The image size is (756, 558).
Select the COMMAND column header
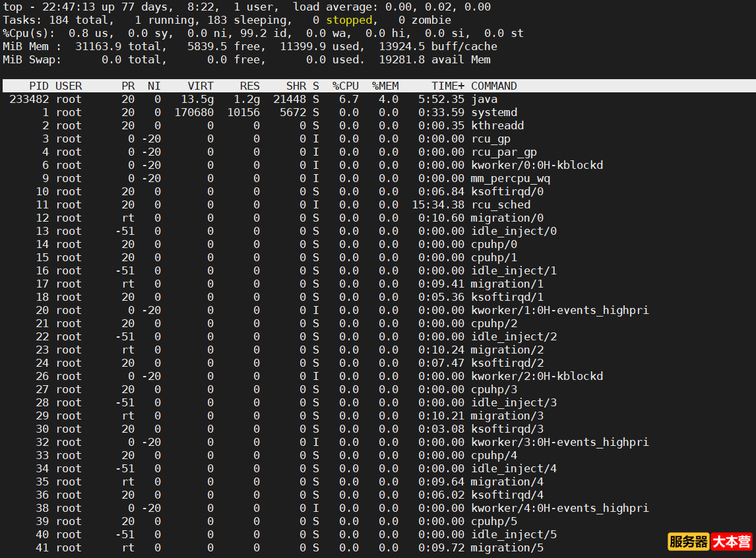(493, 86)
